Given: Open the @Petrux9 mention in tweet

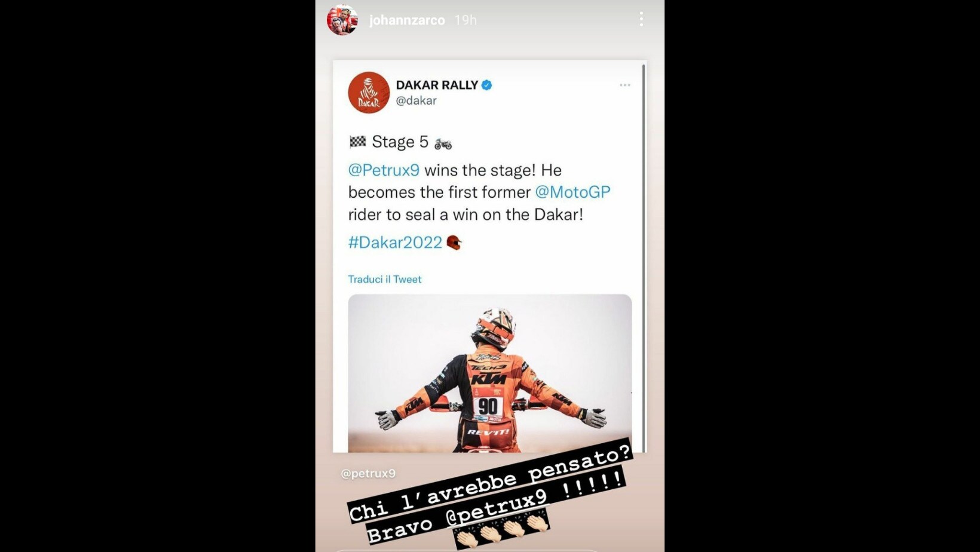Looking at the screenshot, I should tap(384, 170).
